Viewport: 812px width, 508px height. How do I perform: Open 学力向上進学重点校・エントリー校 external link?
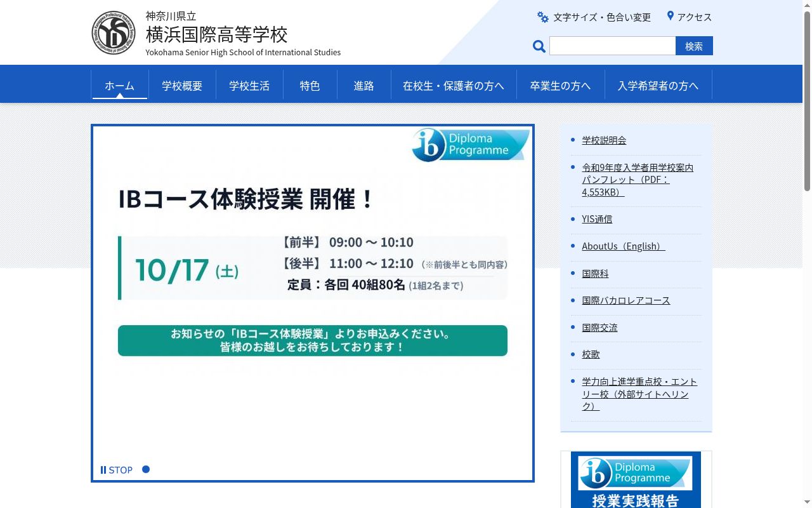[x=639, y=394]
